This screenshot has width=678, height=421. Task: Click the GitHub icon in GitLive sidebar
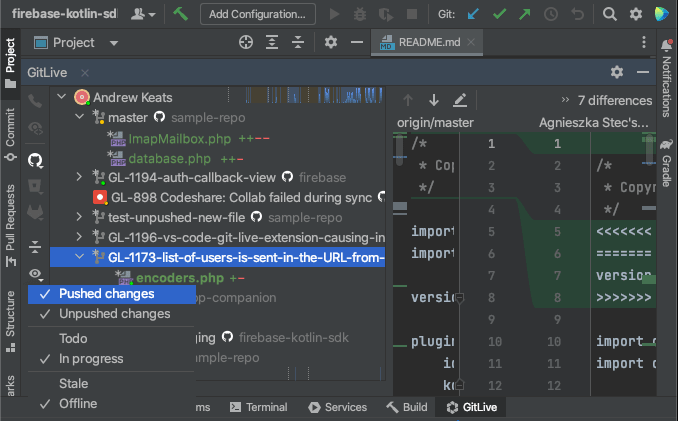[x=35, y=160]
